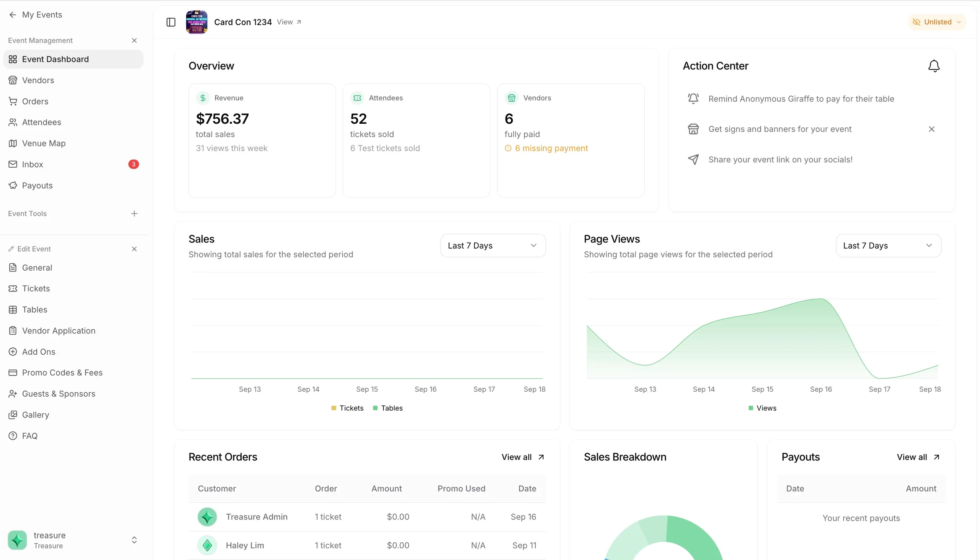Open the Unlisted visibility dropdown
This screenshot has width=980, height=560.
(937, 22)
